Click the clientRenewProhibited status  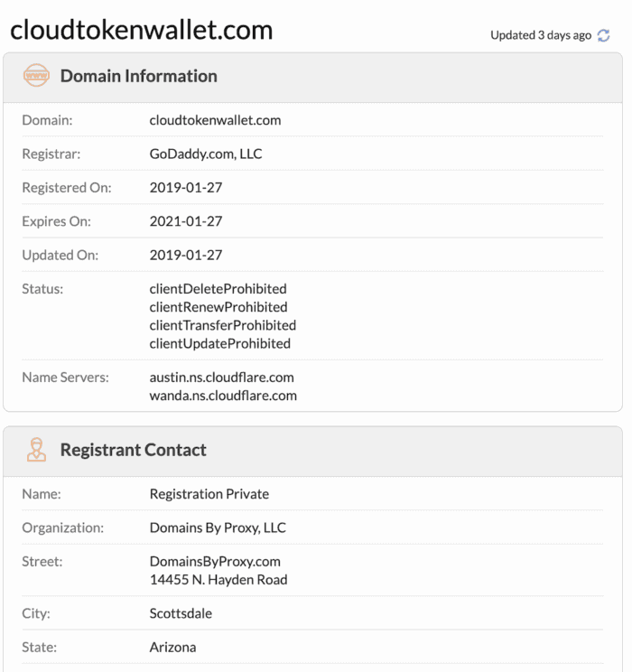tap(218, 307)
